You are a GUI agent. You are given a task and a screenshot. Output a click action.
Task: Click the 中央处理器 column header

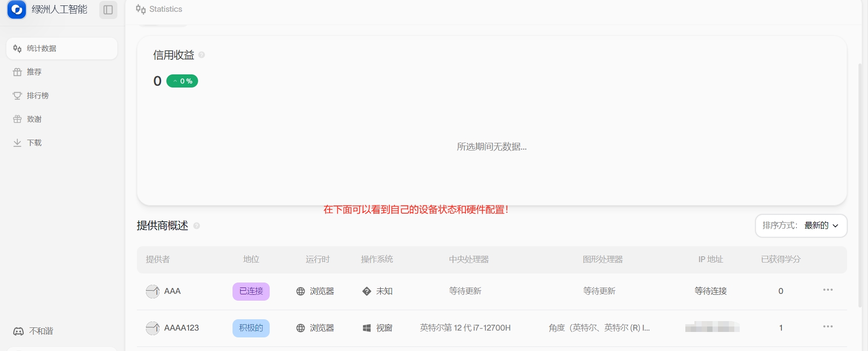[x=469, y=259]
